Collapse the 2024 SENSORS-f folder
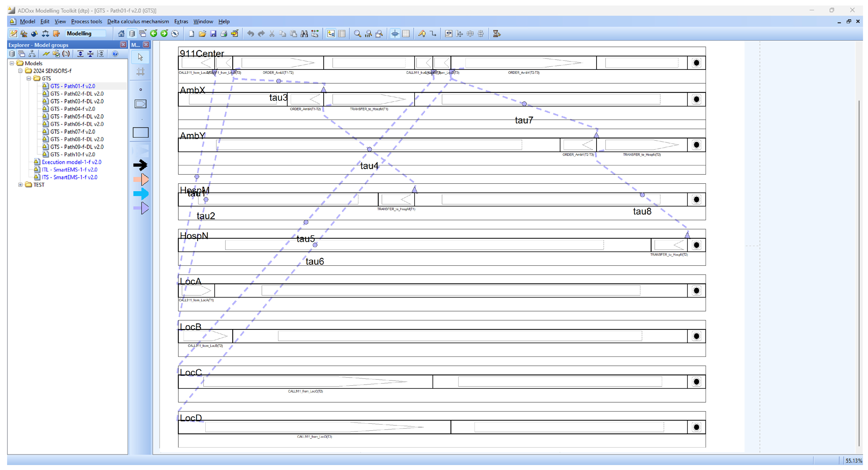This screenshot has height=470, width=868. click(x=20, y=71)
